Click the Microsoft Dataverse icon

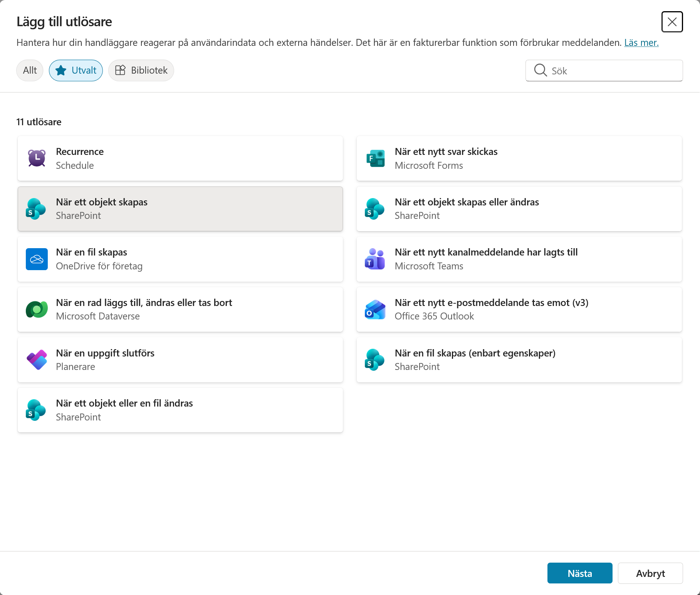pos(37,309)
